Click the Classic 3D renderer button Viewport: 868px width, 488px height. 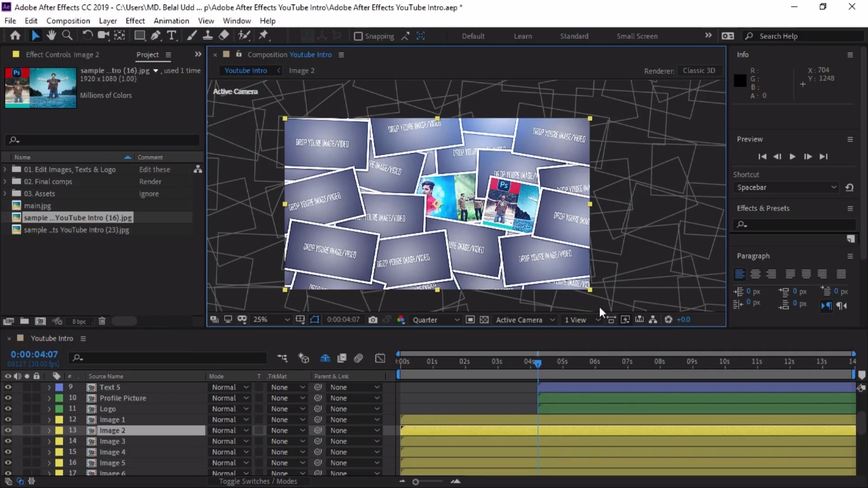click(699, 71)
